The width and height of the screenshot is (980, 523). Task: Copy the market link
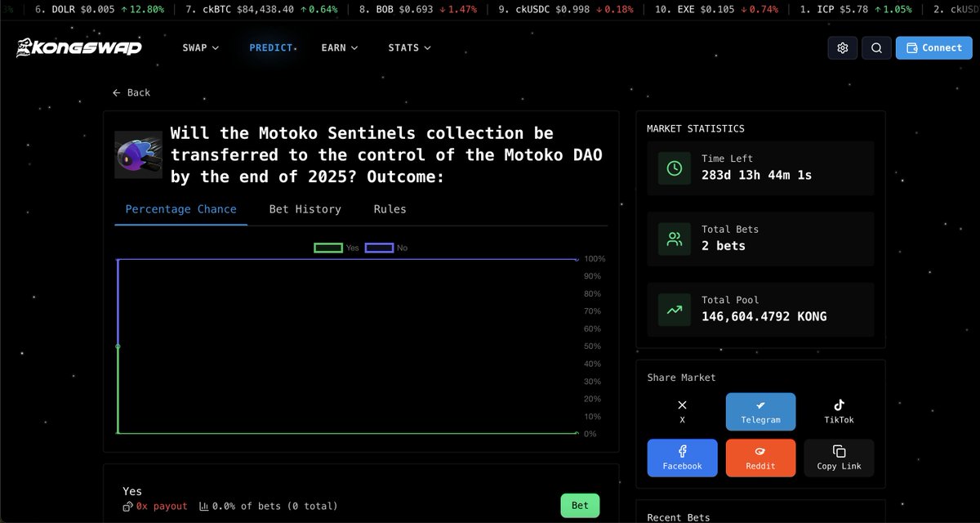839,458
